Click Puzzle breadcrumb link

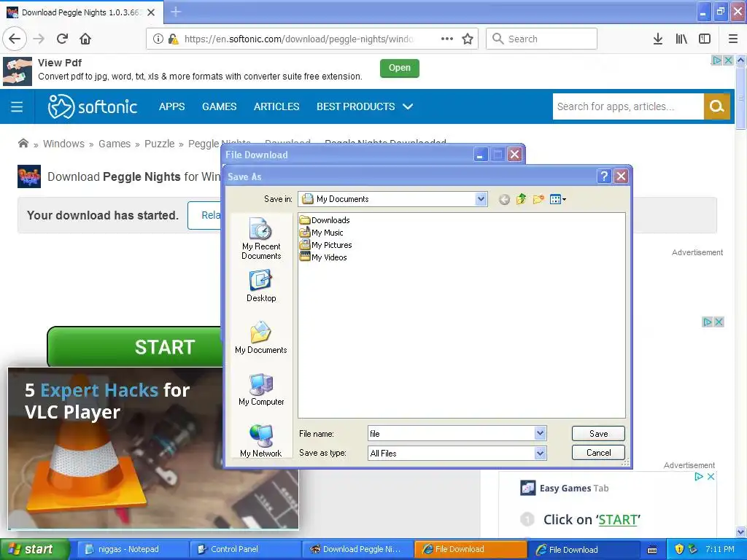point(159,144)
